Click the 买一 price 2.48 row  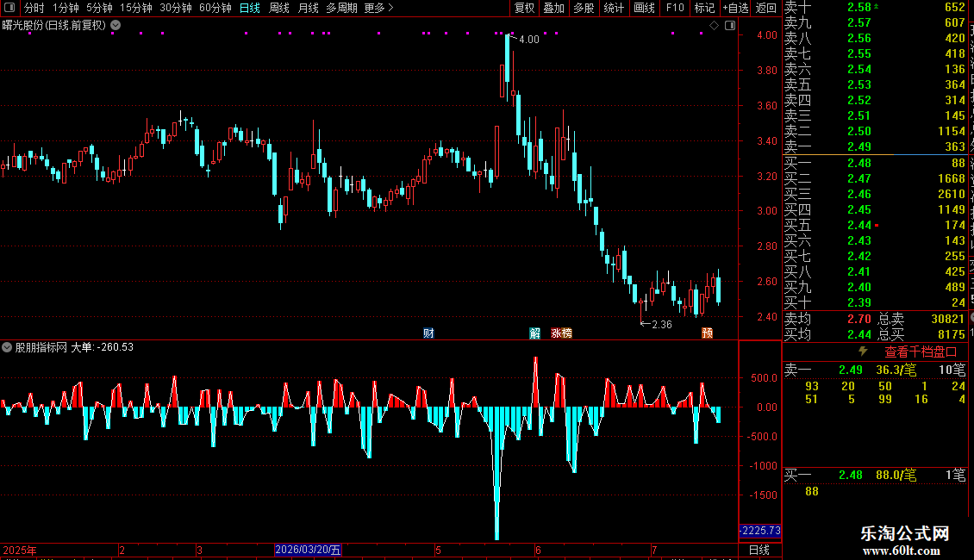875,163
